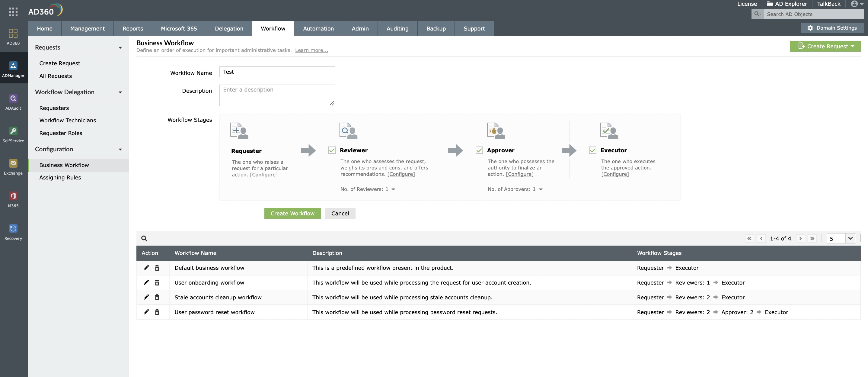Viewport: 868px width, 377px height.
Task: Uncheck the Executor stage checkbox
Action: (592, 150)
